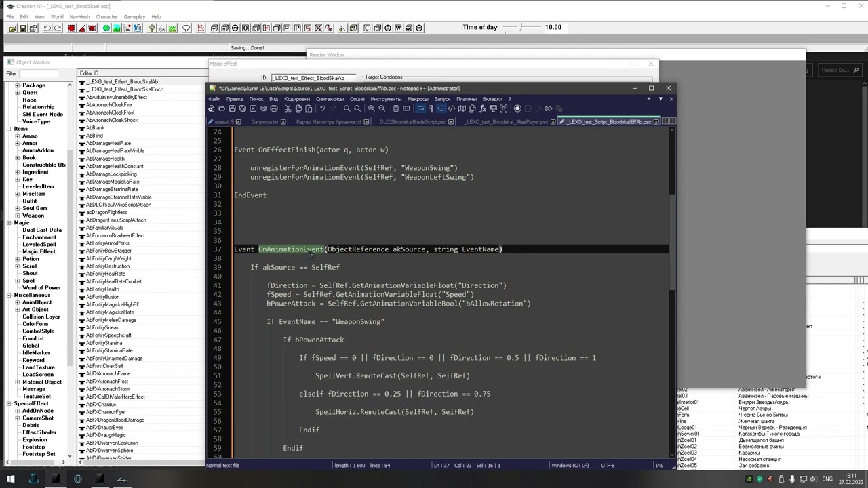Click Notepad++ run macro multiple times icon
The height and width of the screenshot is (488, 868).
549,108
